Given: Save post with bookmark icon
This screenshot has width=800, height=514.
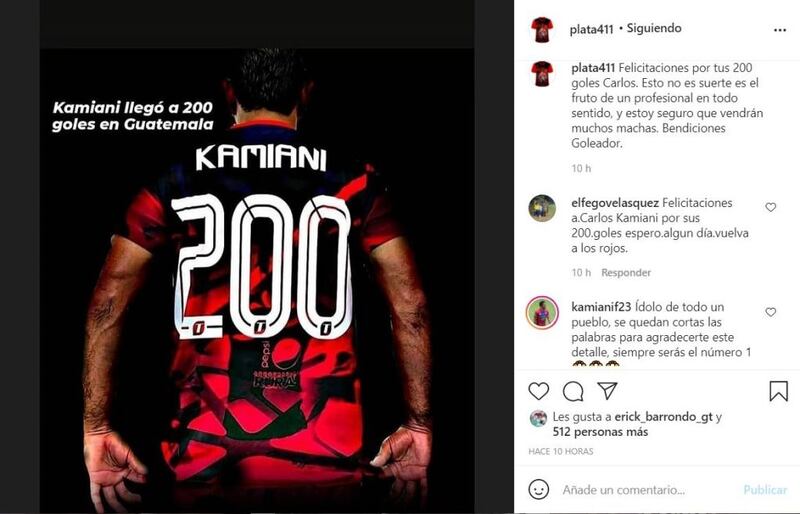Looking at the screenshot, I should 779,391.
